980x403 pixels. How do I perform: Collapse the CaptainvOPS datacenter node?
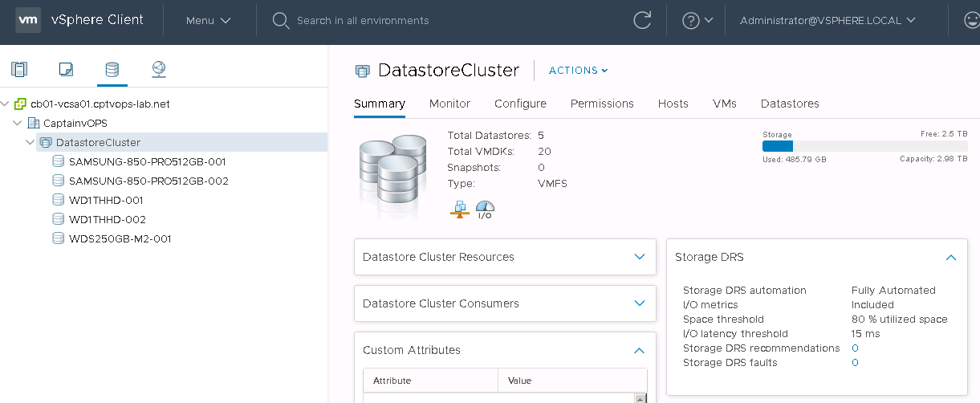click(x=18, y=124)
